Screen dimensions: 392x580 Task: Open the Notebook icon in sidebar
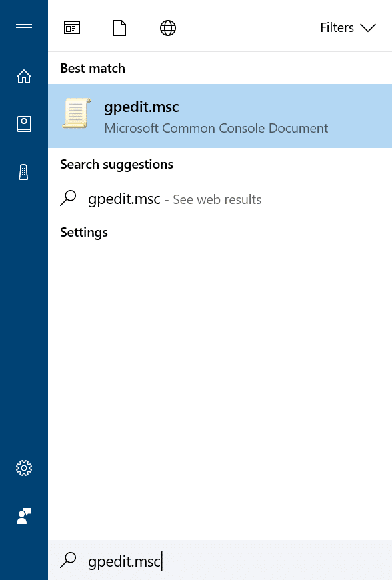coord(24,124)
